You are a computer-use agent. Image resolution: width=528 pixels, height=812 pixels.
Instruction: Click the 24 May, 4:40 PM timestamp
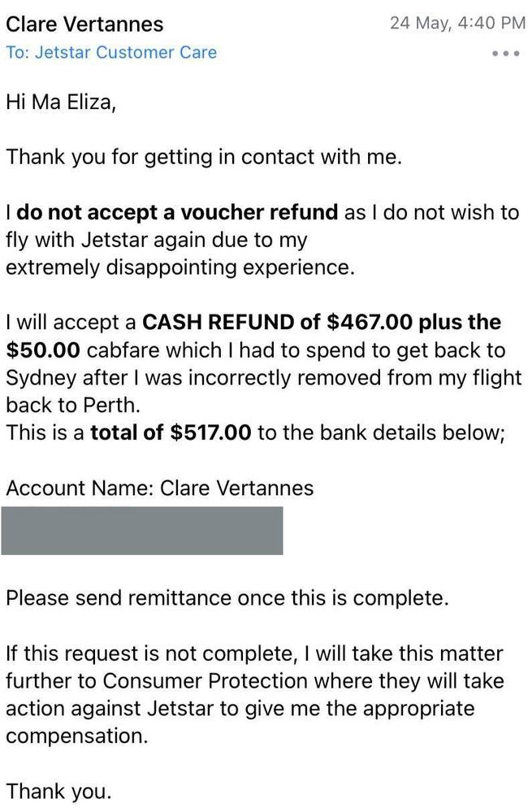click(x=457, y=24)
